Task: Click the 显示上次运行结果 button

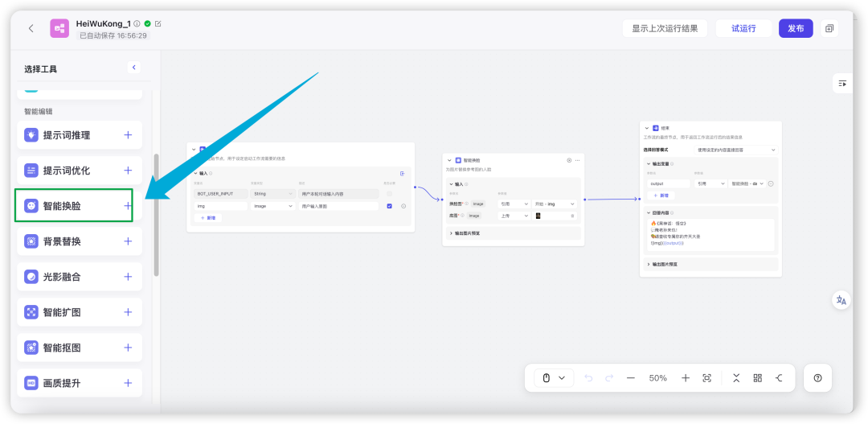Action: [x=665, y=28]
